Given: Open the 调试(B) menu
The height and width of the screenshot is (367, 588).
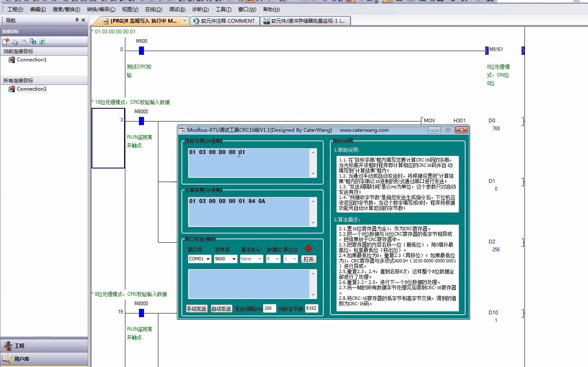Looking at the screenshot, I should point(177,9).
